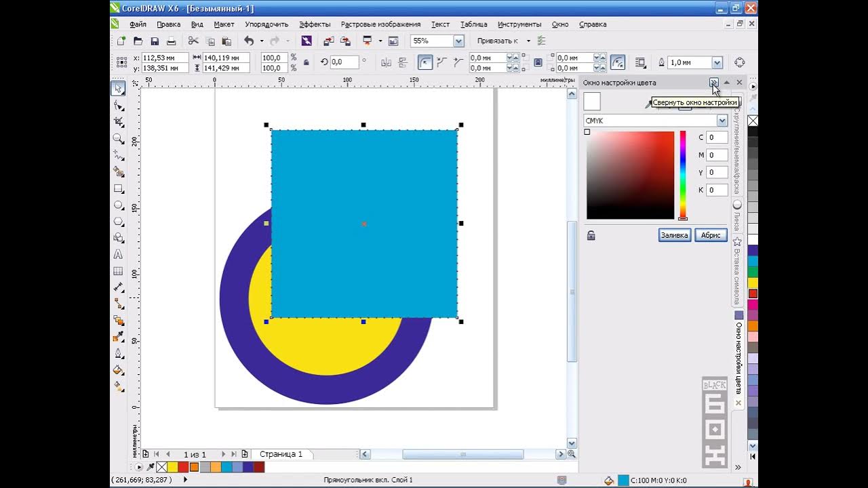Toggle edit corners together lock

point(538,62)
